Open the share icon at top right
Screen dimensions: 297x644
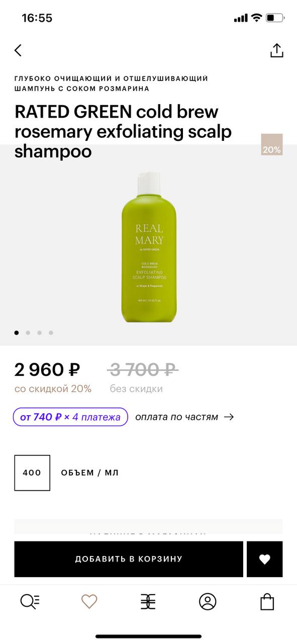point(277,50)
